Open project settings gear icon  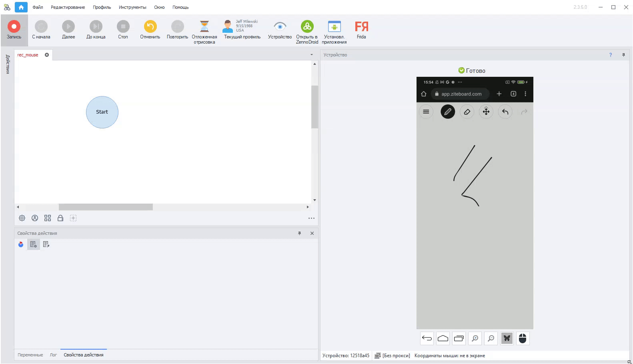point(22,218)
